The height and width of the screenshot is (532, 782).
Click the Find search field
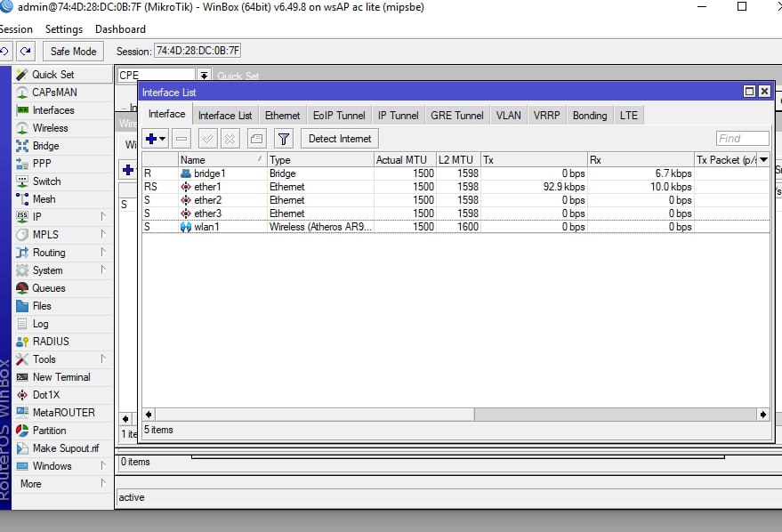[x=742, y=139]
